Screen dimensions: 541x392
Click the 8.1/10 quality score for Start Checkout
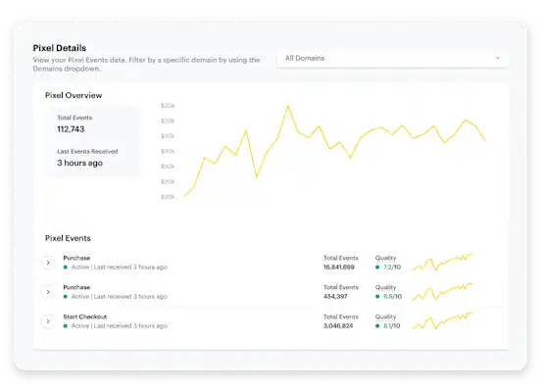point(392,325)
